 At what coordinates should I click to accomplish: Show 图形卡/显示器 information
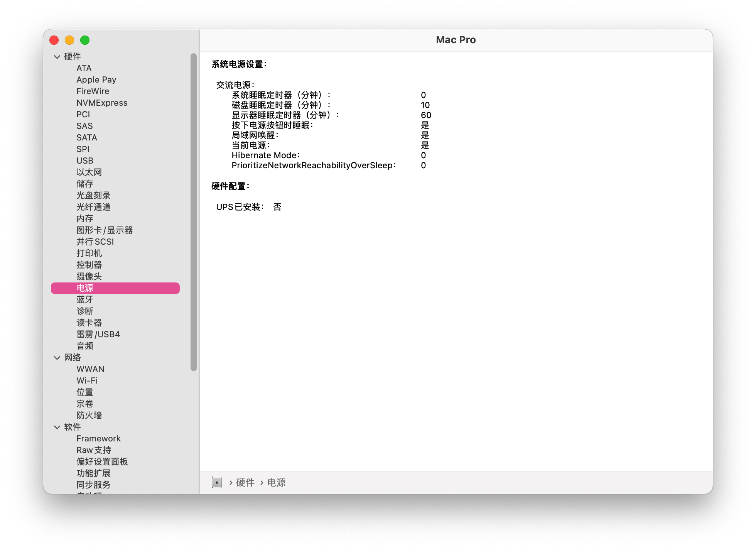[105, 230]
